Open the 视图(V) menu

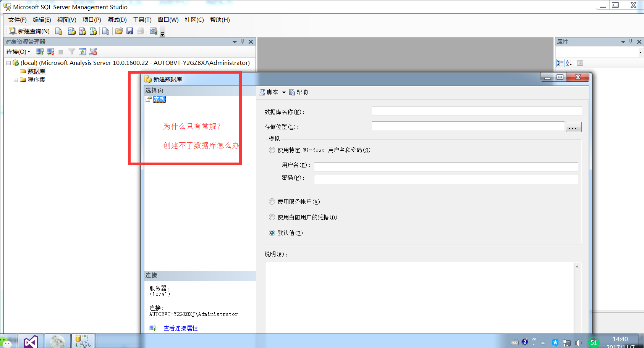pos(67,20)
